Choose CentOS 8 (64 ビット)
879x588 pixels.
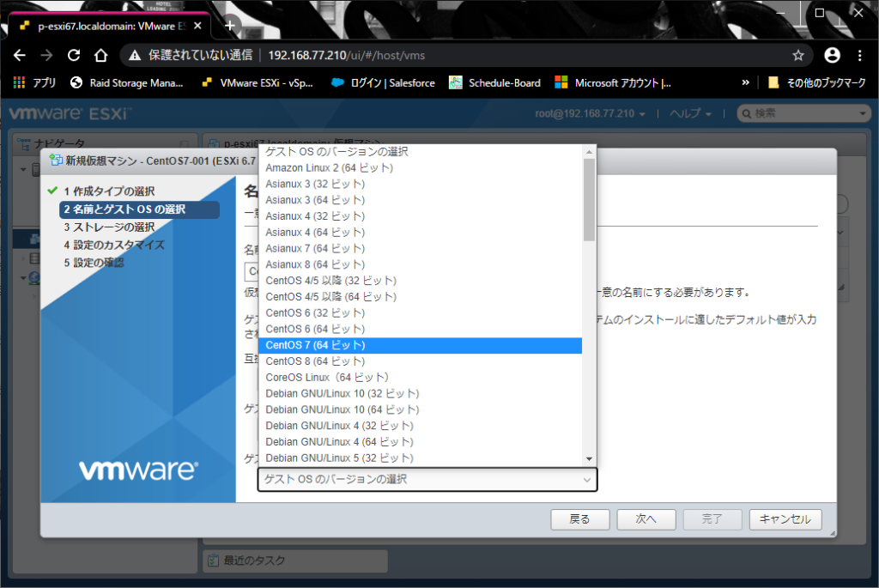[x=420, y=361]
